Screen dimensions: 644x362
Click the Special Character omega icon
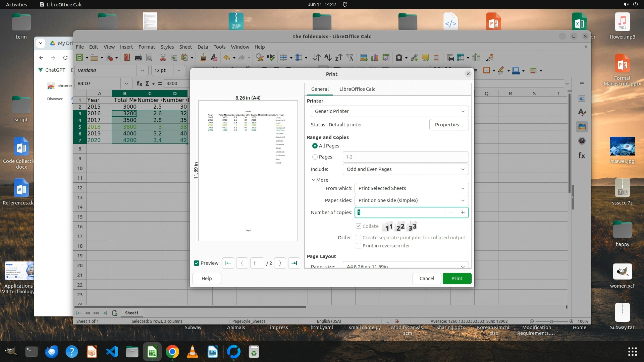pyautogui.click(x=398, y=58)
